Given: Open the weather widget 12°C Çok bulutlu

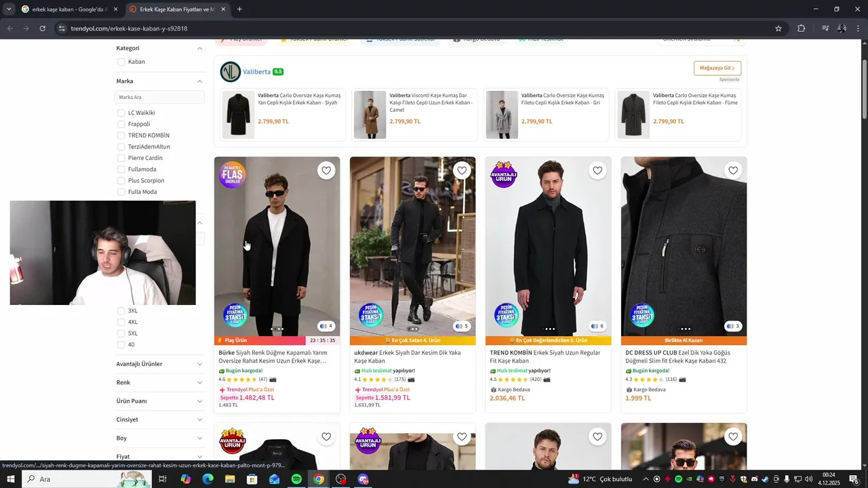Looking at the screenshot, I should coord(600,479).
